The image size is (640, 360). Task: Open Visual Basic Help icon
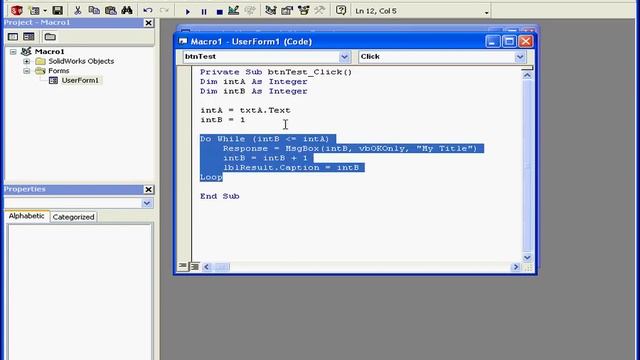[x=341, y=10]
